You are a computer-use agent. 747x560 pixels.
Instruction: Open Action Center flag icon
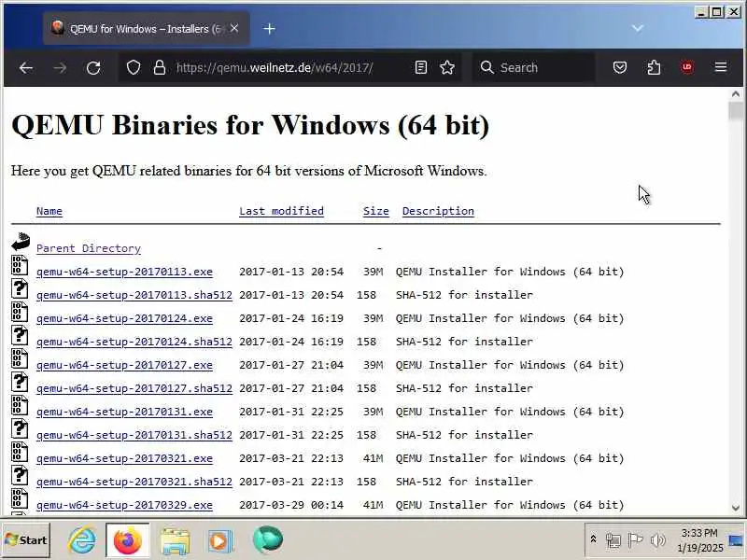click(x=636, y=540)
